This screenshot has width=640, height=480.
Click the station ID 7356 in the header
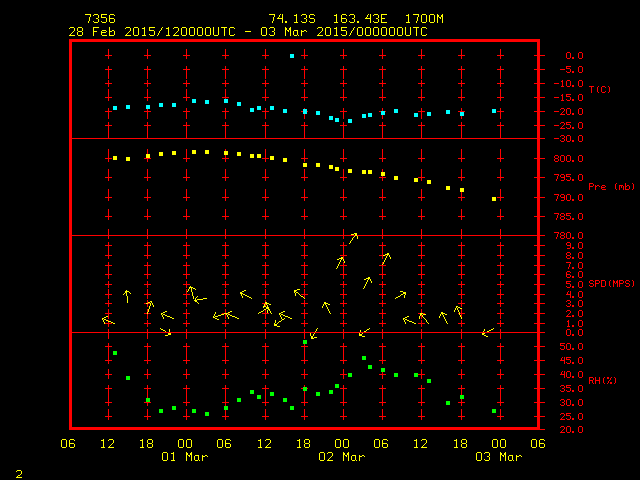tap(100, 19)
